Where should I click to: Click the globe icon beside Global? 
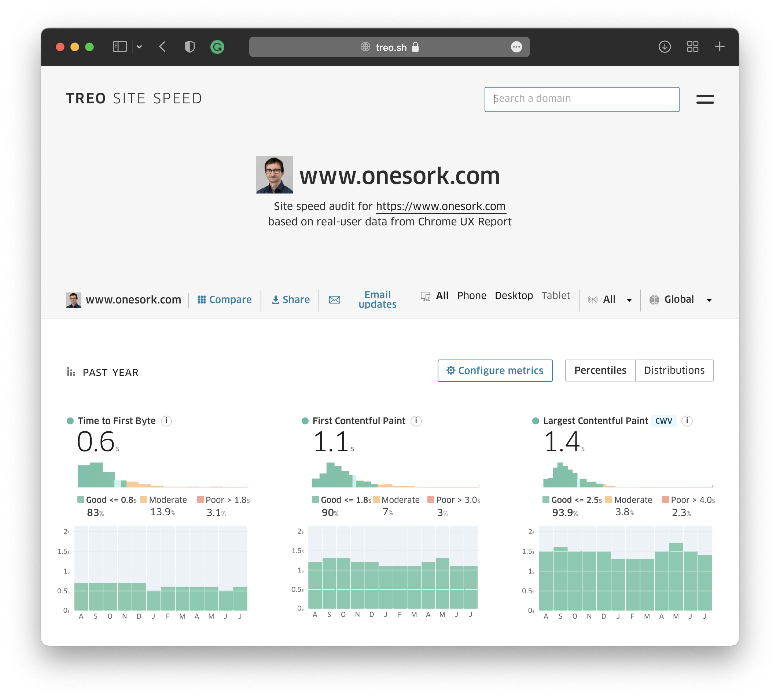(x=654, y=300)
